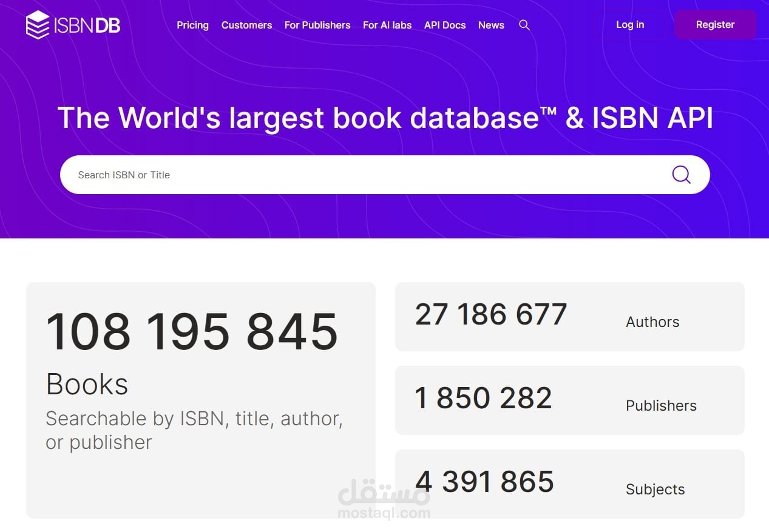This screenshot has width=769, height=532.
Task: Navigate to For Publishers
Action: [317, 25]
